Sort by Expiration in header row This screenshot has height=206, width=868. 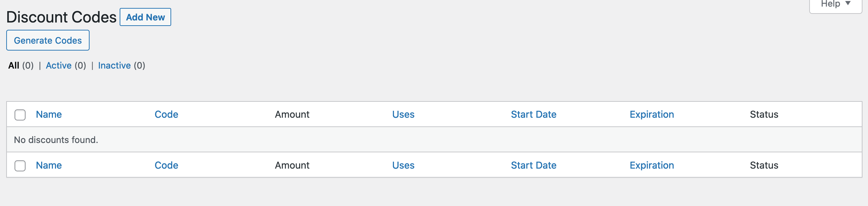pos(652,115)
